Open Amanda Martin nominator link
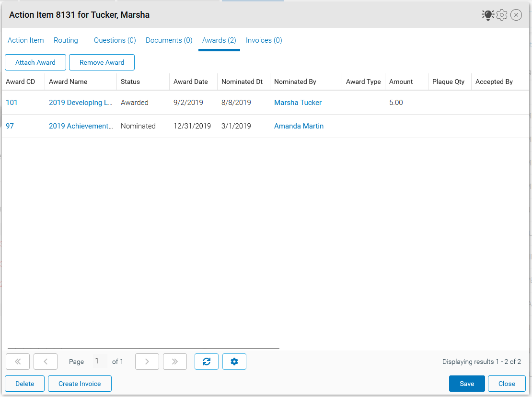Viewport: 532px width, 397px height. (299, 126)
